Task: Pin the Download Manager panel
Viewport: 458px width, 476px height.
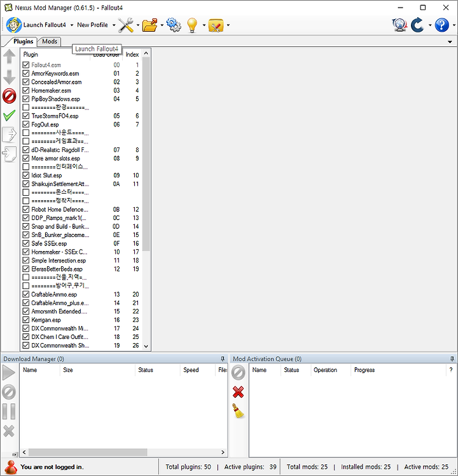Action: coord(223,359)
